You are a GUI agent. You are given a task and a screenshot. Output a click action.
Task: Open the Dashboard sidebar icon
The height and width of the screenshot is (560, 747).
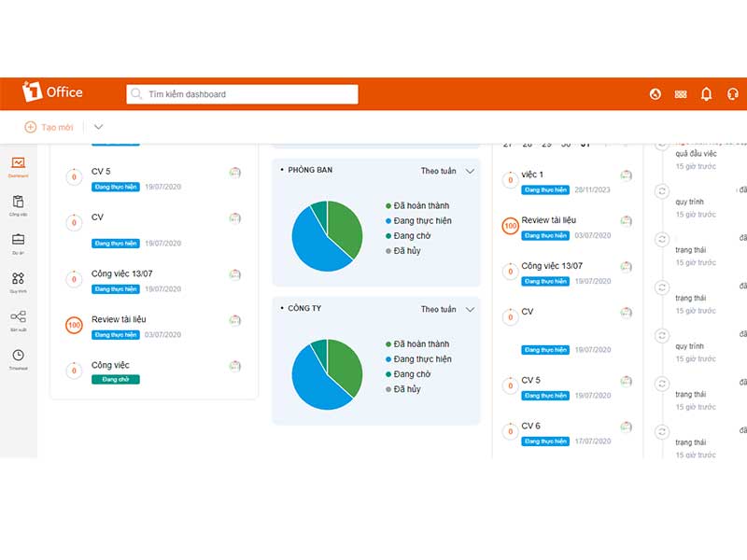tap(18, 167)
